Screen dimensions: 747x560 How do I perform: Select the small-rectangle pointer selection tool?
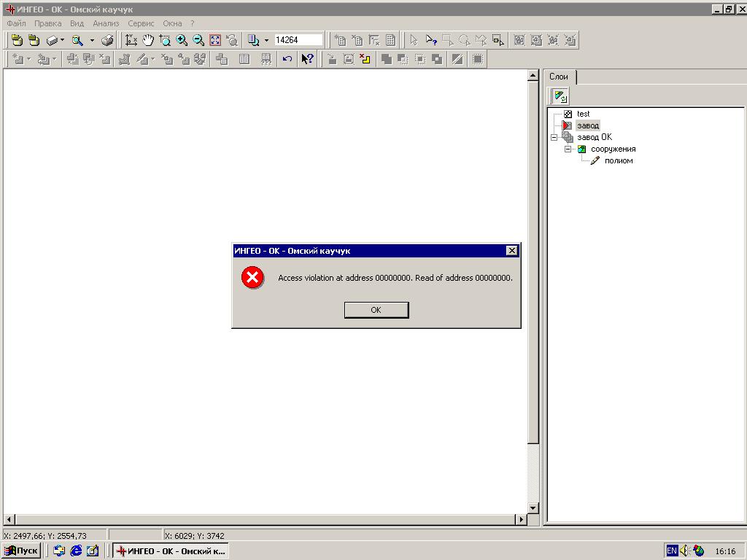(498, 41)
